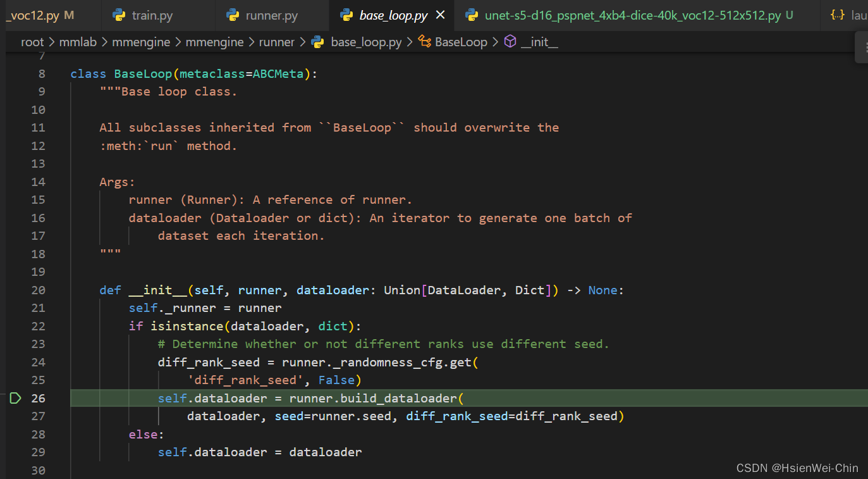Select the base_loop.py tab
Screen dimensions: 868x479
(x=393, y=15)
